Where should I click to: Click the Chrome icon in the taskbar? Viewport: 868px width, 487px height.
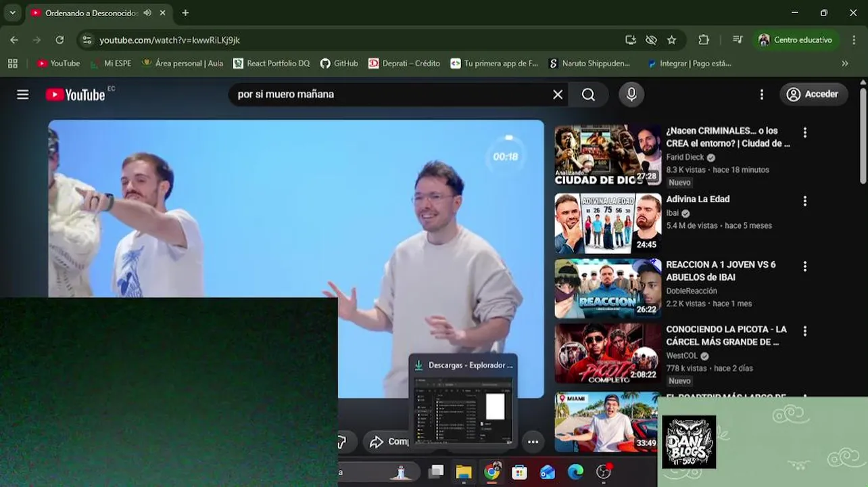click(x=492, y=471)
